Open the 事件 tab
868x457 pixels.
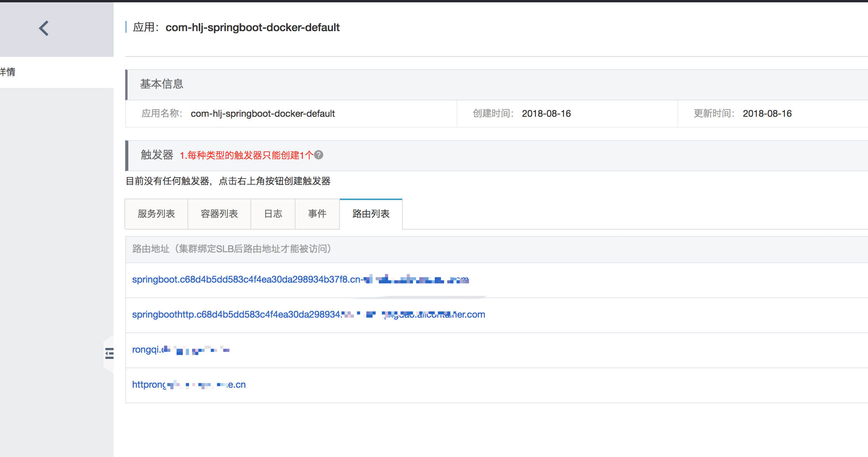(317, 214)
